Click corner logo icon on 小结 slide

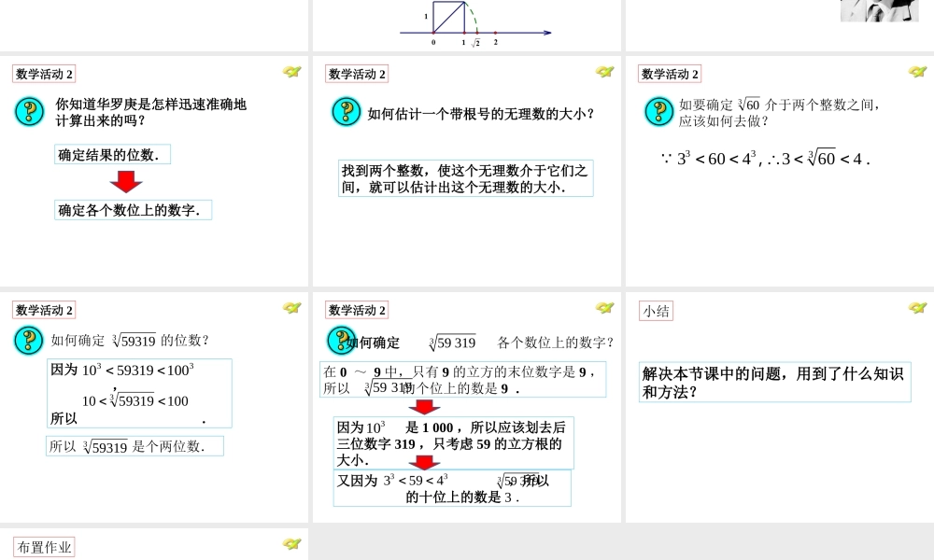point(917,308)
